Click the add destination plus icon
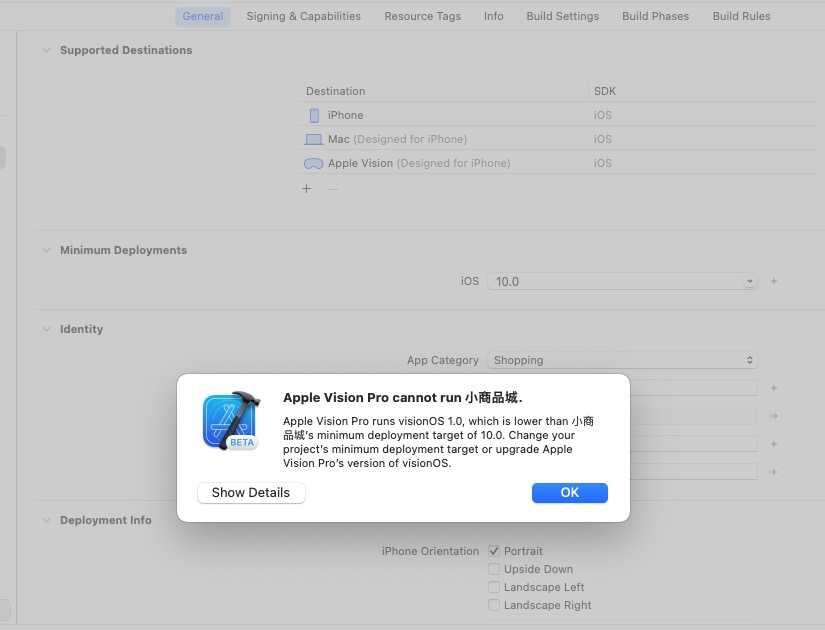Screen dimensions: 825x630 [x=306, y=188]
